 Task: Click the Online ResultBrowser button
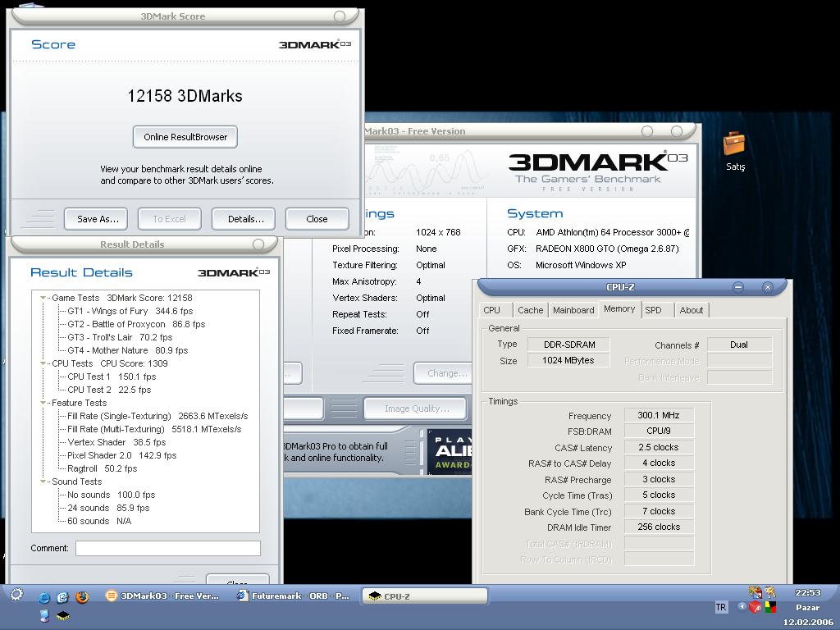(185, 137)
